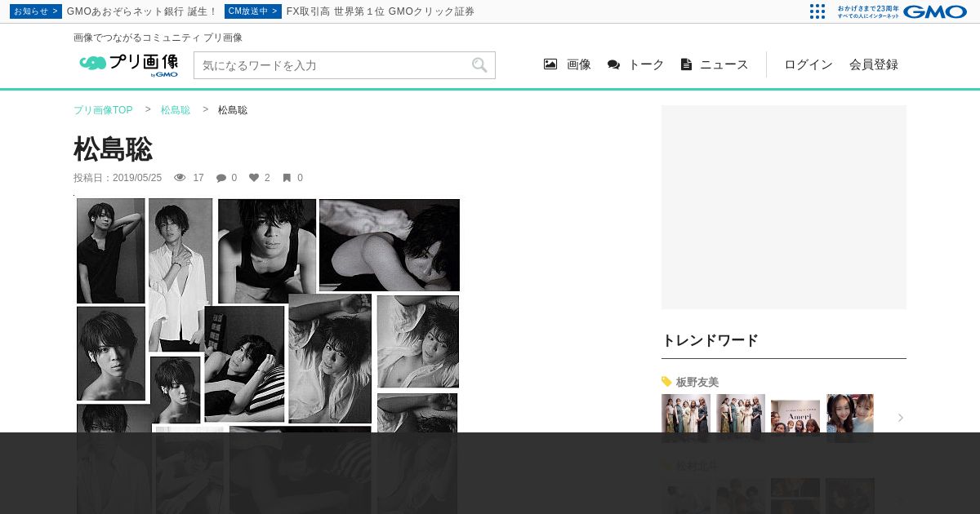Viewport: 980px width, 514px height.
Task: Click the bookmark count icon
Action: click(287, 178)
